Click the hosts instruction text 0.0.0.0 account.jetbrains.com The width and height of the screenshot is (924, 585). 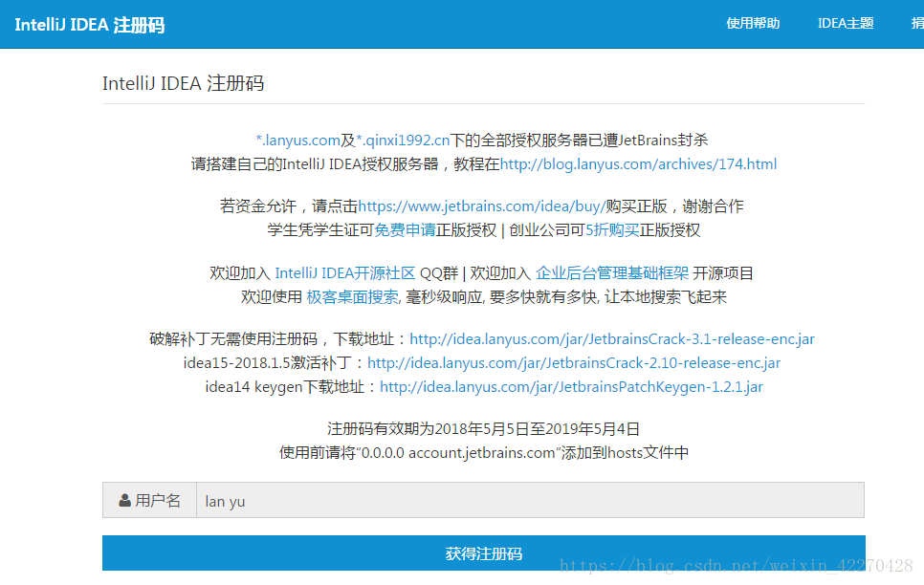coord(458,453)
